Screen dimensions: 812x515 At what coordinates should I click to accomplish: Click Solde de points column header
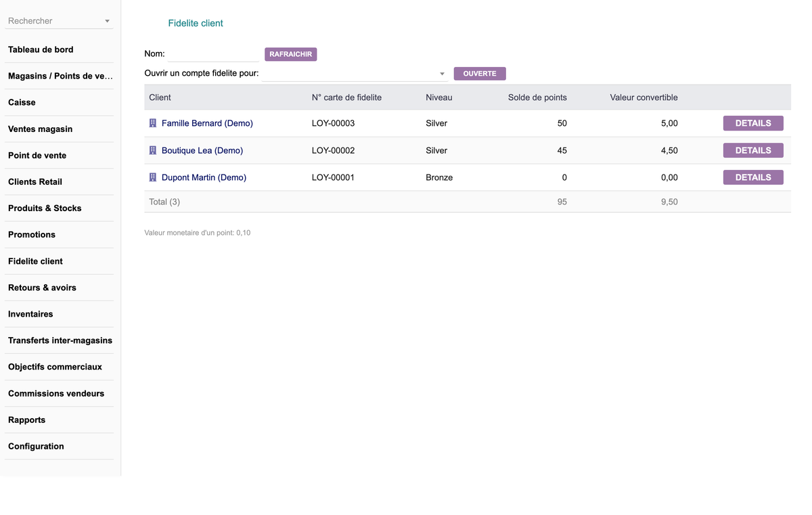(x=537, y=97)
